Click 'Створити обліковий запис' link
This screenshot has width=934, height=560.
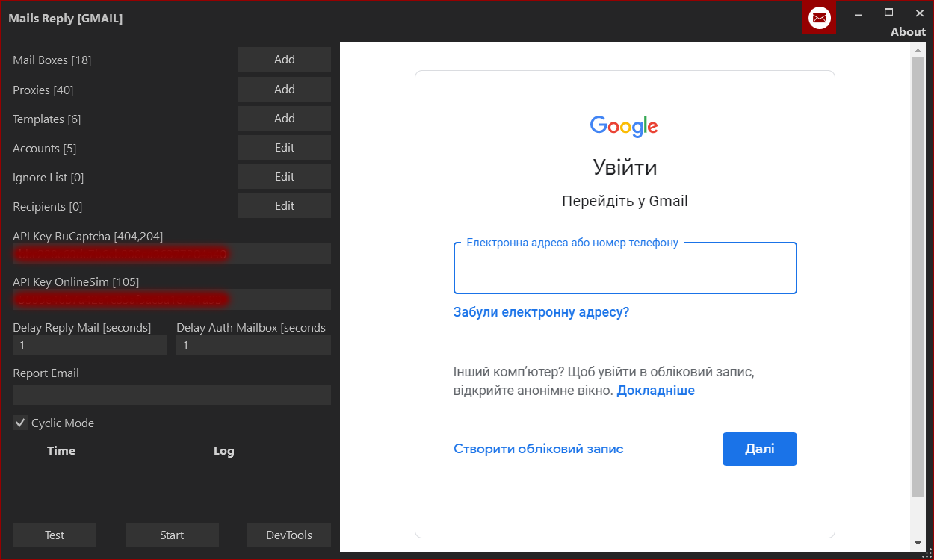[x=538, y=449]
